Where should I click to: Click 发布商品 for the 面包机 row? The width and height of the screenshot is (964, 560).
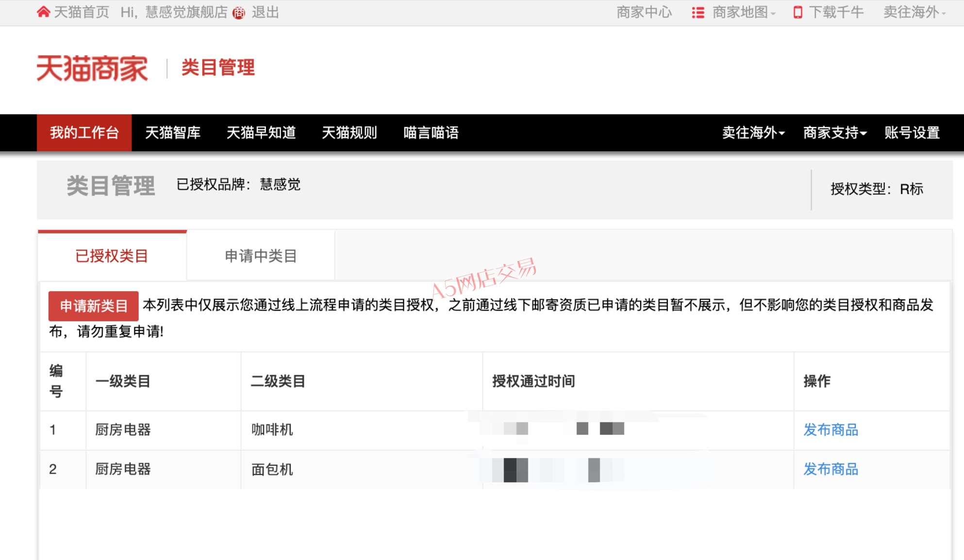point(831,469)
